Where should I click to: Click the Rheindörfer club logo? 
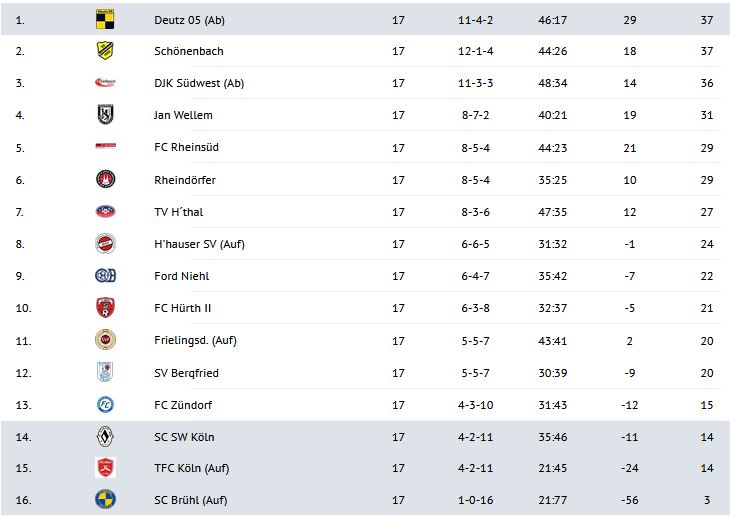(106, 180)
